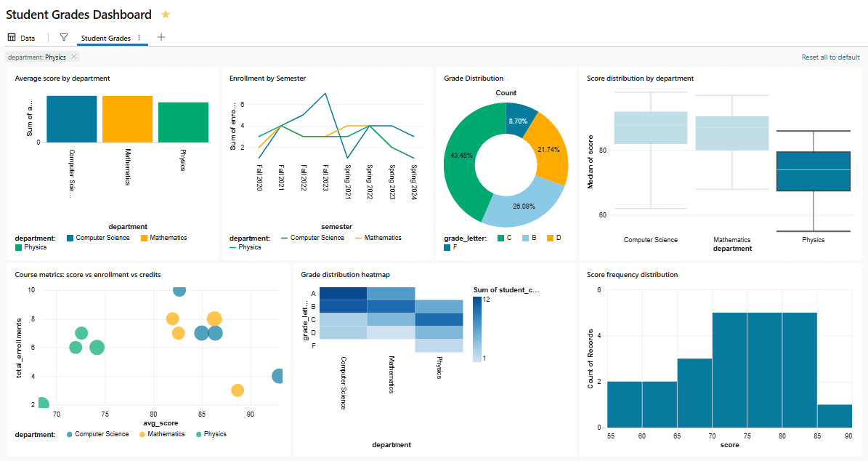Click the 'Score frequency distribution' title
The image size is (868, 461).
(x=632, y=274)
